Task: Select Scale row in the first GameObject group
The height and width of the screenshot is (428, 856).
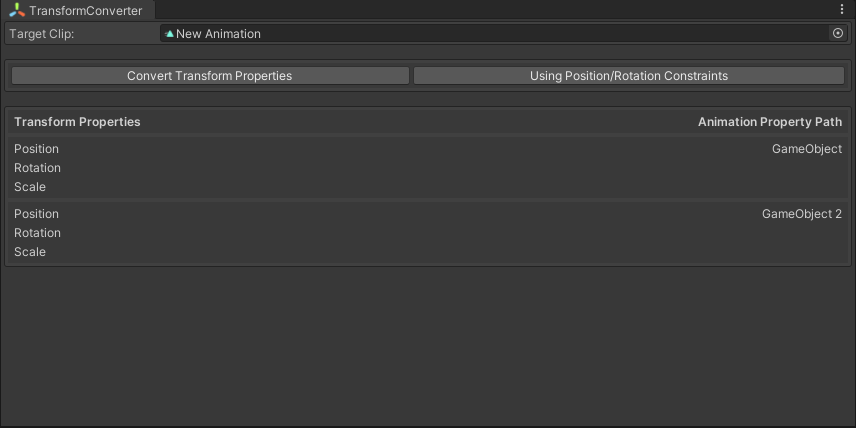Action: tap(30, 187)
